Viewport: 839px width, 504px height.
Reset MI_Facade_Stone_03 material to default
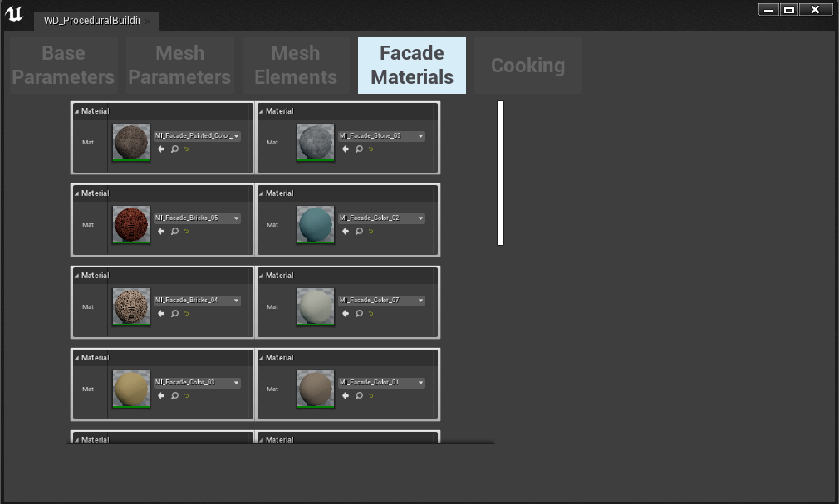click(370, 149)
